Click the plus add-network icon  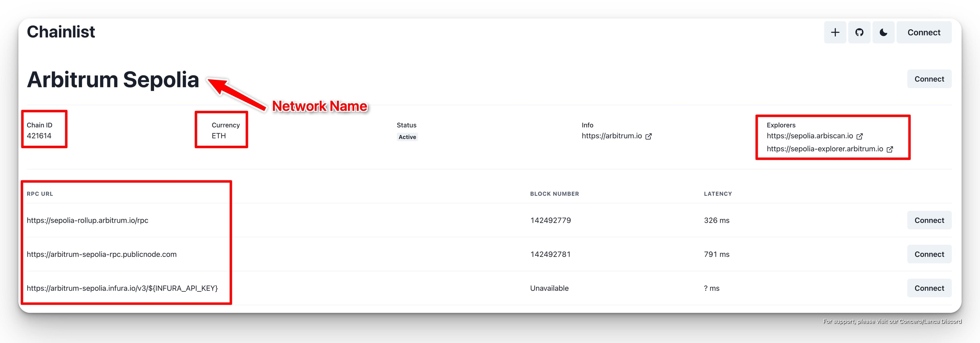(x=835, y=32)
